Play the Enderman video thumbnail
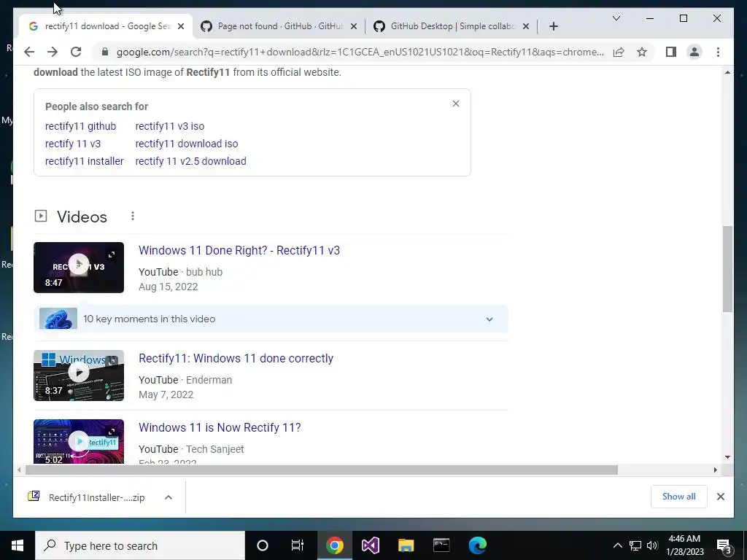This screenshot has height=560, width=747. 79,376
